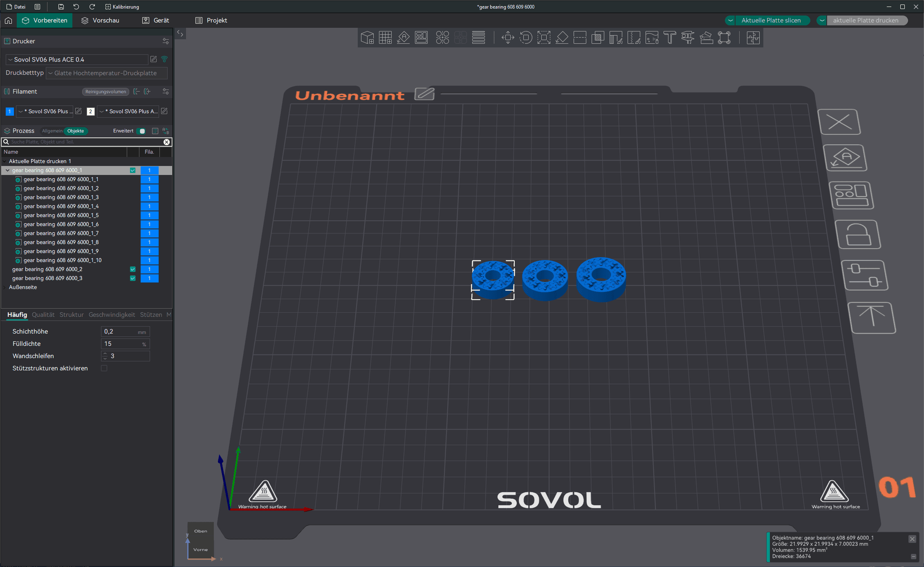The width and height of the screenshot is (924, 567).
Task: Select the Move tool in toolbar
Action: coord(508,38)
